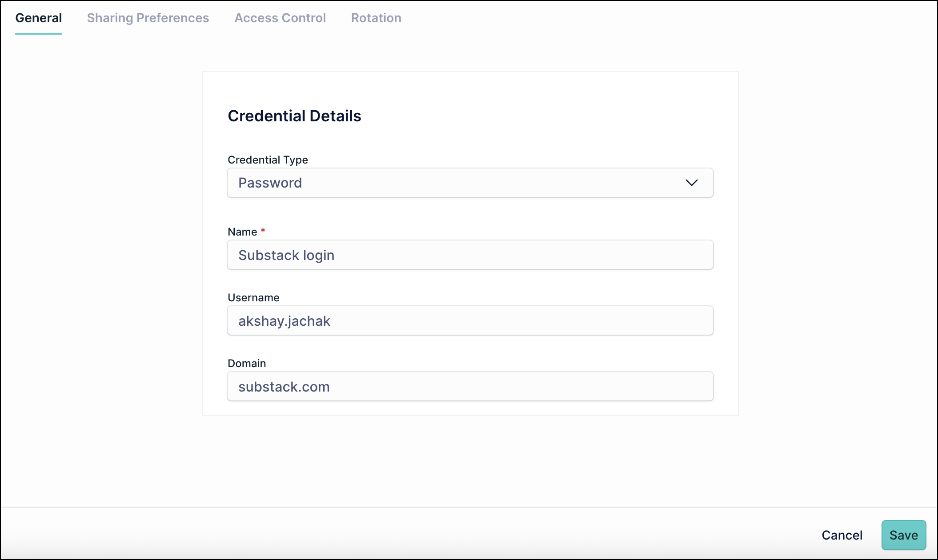Click the chevron on the Password selector
This screenshot has height=560, width=938.
[x=692, y=183]
